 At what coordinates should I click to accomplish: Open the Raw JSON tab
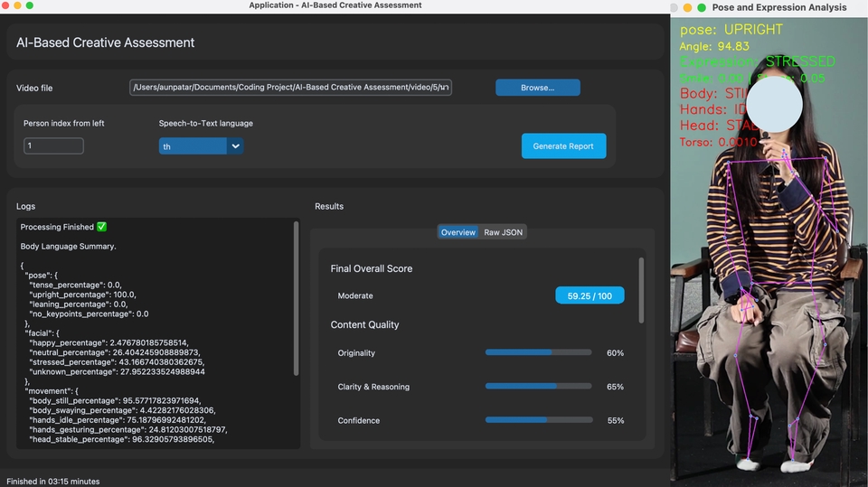503,232
